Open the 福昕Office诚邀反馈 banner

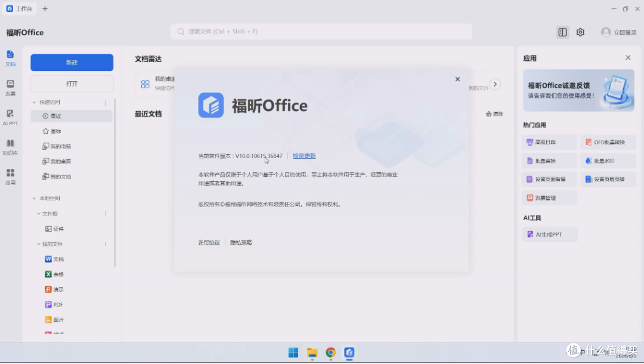click(578, 90)
